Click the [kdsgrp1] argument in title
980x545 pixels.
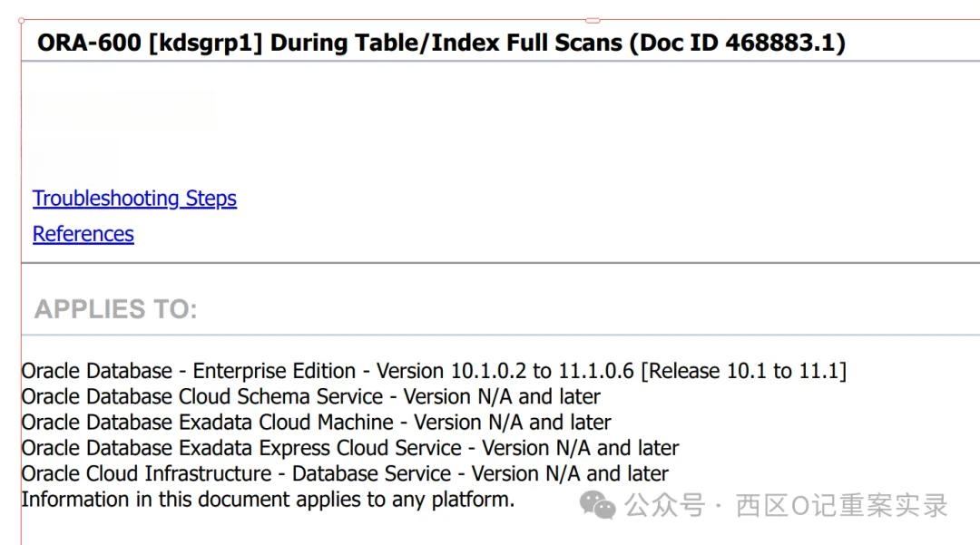pyautogui.click(x=206, y=43)
